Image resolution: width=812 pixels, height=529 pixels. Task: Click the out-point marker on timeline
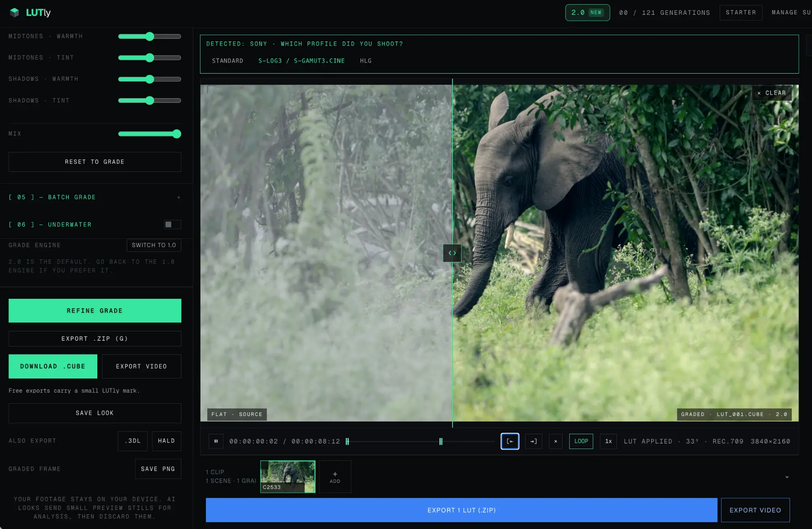click(441, 441)
